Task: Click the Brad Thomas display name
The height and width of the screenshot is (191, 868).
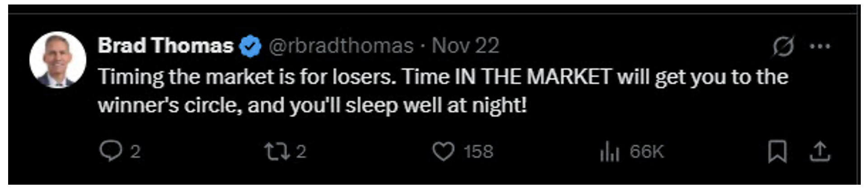Action: pos(165,46)
